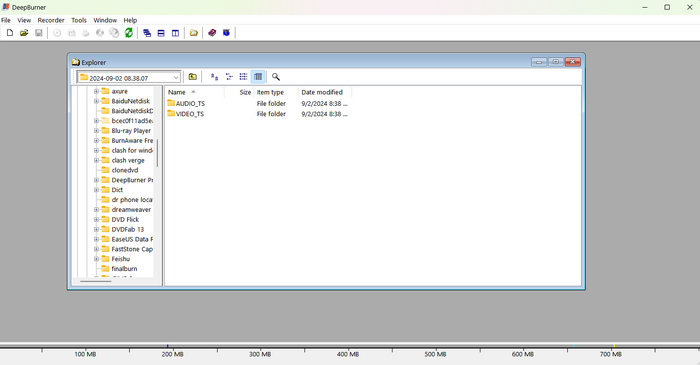Sort by the Size column header

tap(239, 92)
